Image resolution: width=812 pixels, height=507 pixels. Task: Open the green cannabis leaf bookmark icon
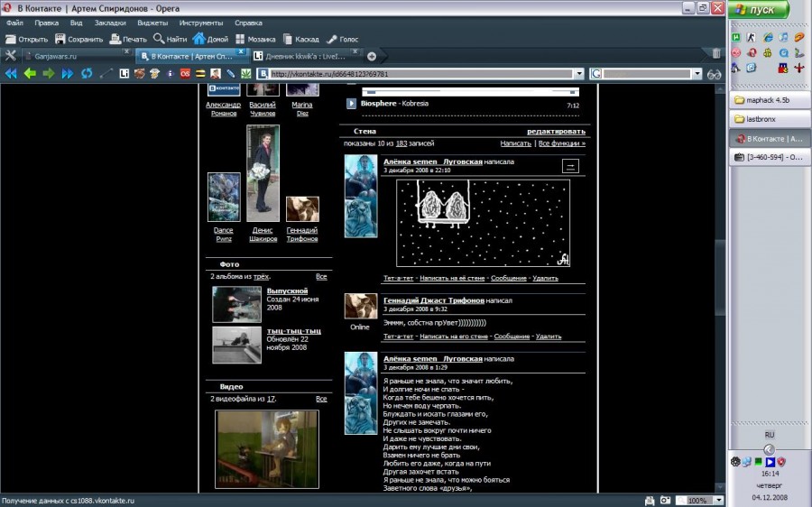246,74
